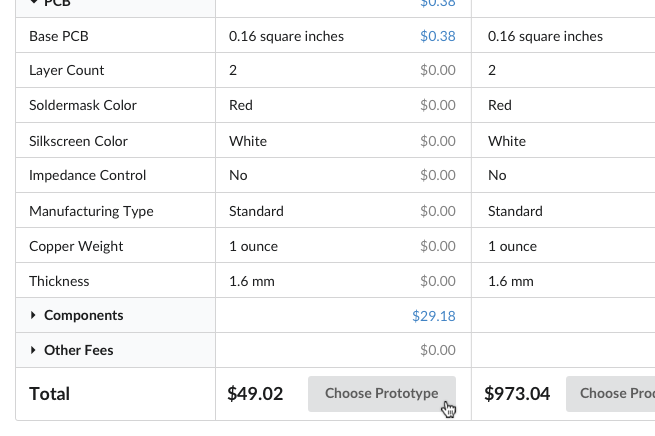Click prototype column '0.16 square inches' value
Screen dimensions: 655x436
pyautogui.click(x=286, y=36)
